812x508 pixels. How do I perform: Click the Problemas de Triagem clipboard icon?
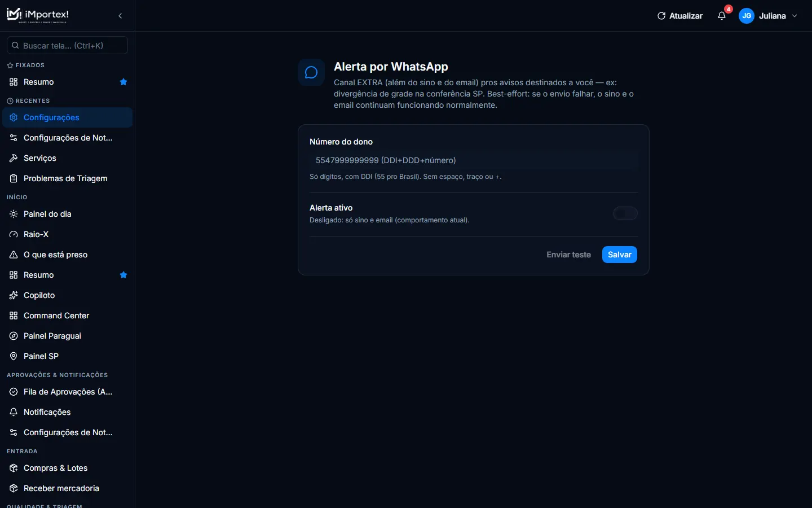[x=14, y=178]
